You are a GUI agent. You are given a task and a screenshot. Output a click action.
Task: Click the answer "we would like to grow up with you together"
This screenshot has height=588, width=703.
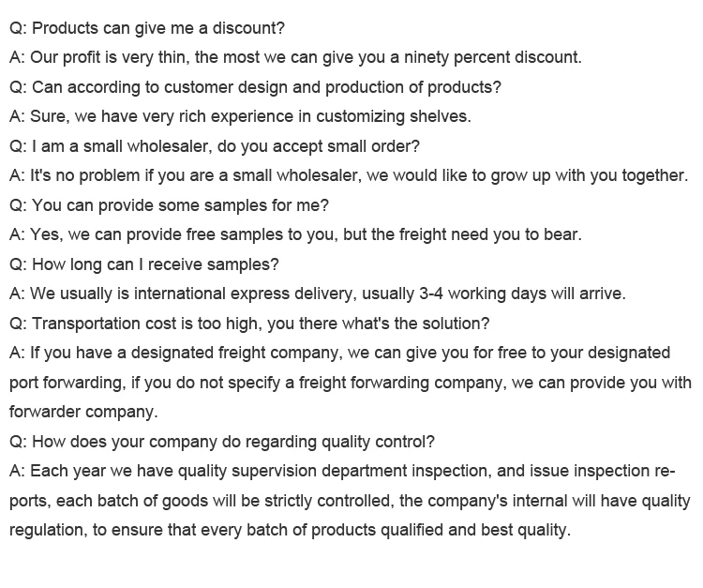pyautogui.click(x=527, y=175)
